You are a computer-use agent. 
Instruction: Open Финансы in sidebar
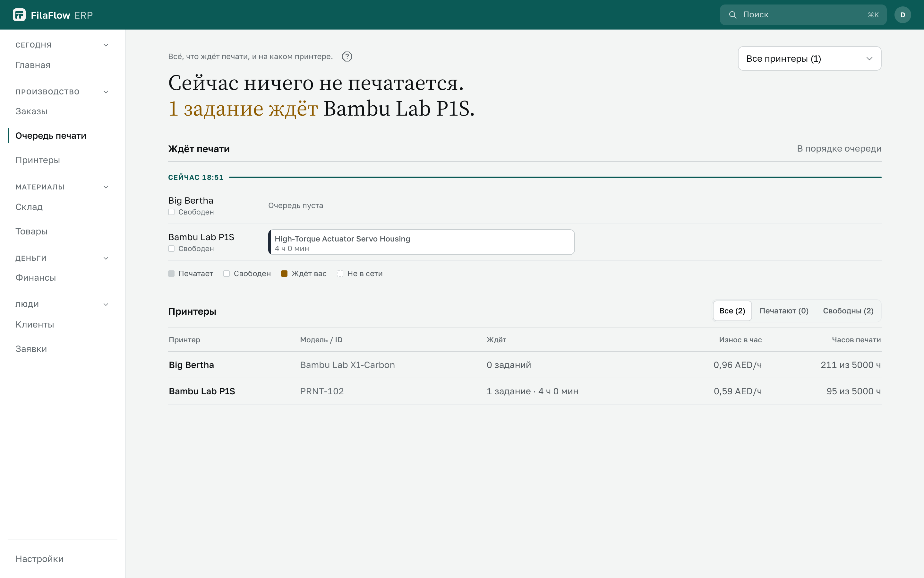(36, 278)
